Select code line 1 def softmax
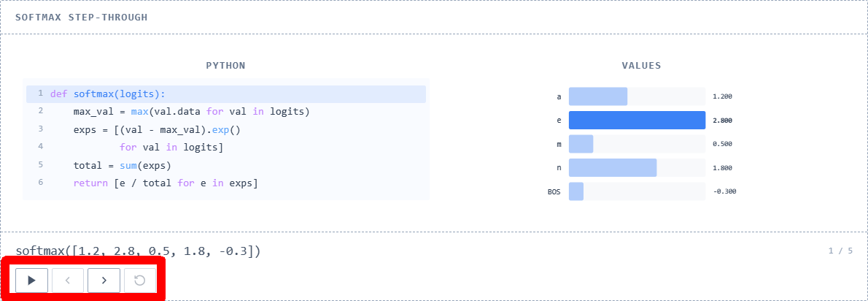The height and width of the screenshot is (301, 868). click(x=108, y=94)
